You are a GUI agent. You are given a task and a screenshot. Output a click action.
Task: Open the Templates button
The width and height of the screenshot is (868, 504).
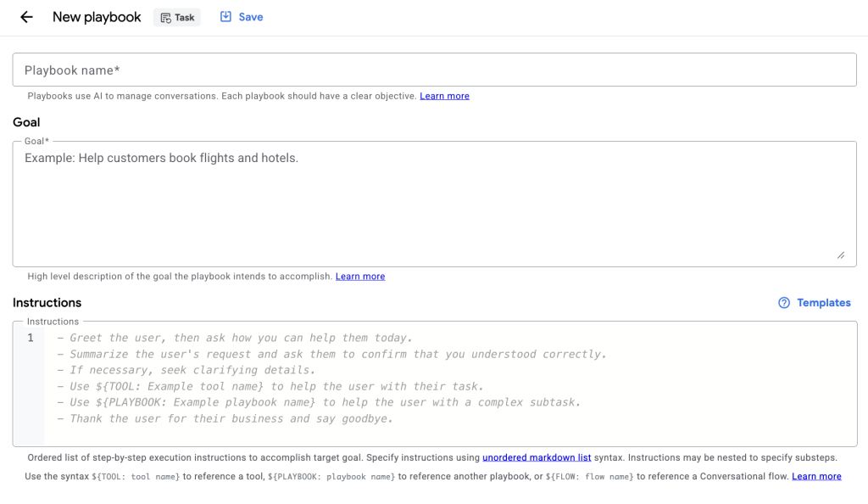click(x=823, y=303)
